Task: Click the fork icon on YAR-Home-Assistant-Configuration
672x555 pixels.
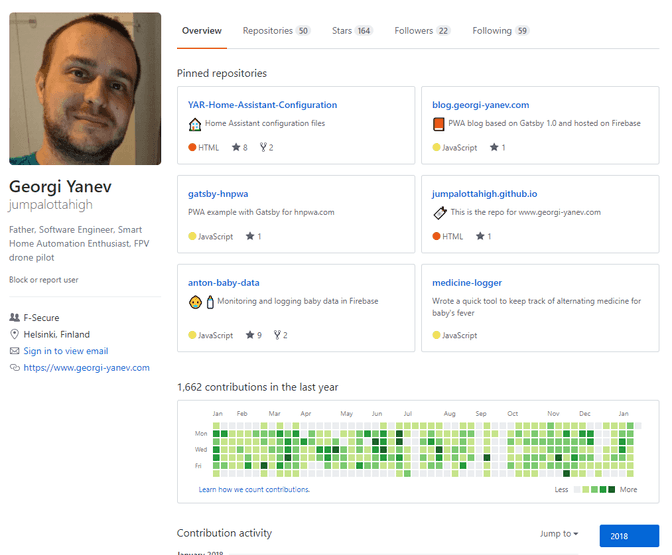Action: coord(263,147)
